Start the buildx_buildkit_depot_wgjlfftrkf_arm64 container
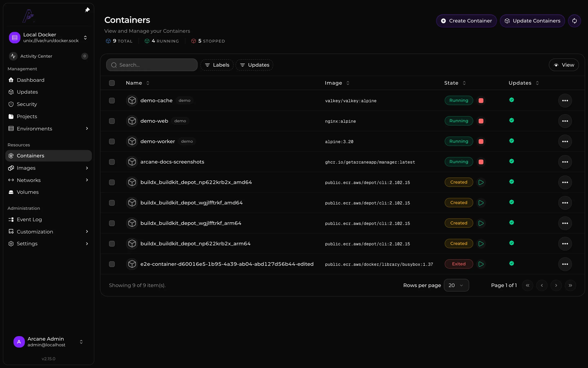Screen dimensions: 588x368 click(x=481, y=223)
